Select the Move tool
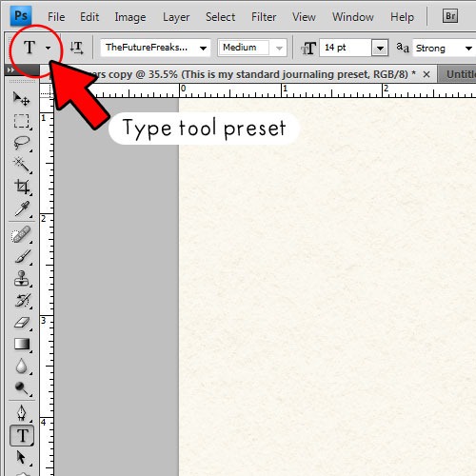The image size is (476, 476). (x=22, y=98)
